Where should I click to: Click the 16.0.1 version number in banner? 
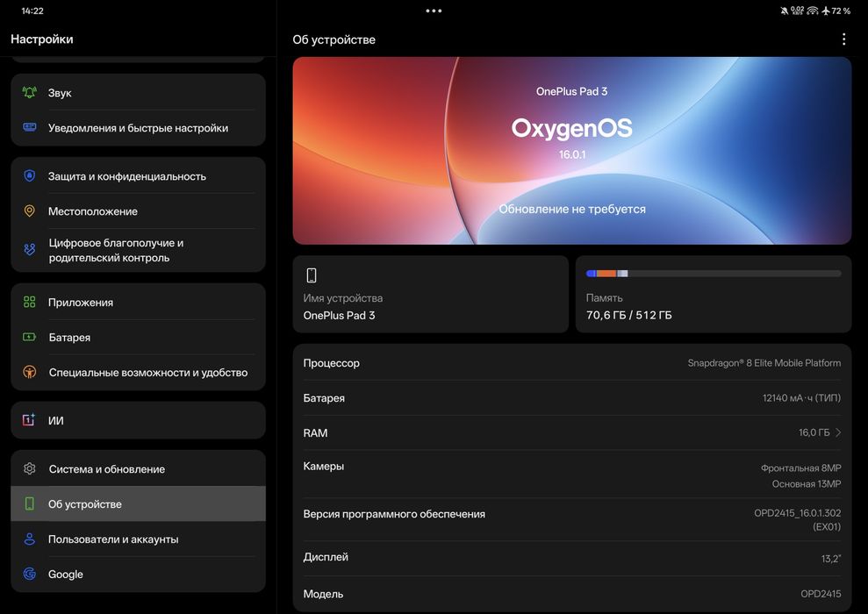pyautogui.click(x=572, y=154)
